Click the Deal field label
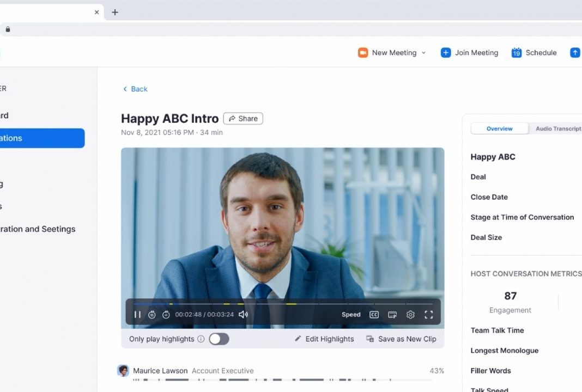 pyautogui.click(x=478, y=177)
